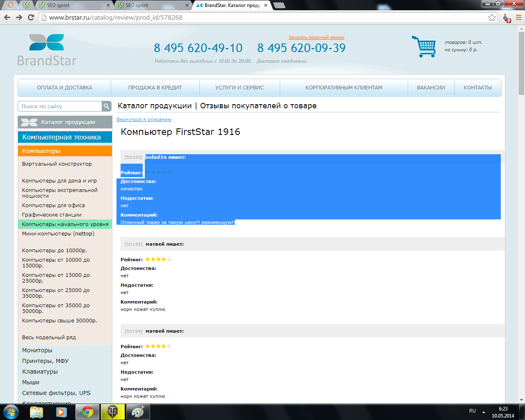Open Компьютеры до 10000р. link
The height and width of the screenshot is (420, 525).
click(x=55, y=250)
